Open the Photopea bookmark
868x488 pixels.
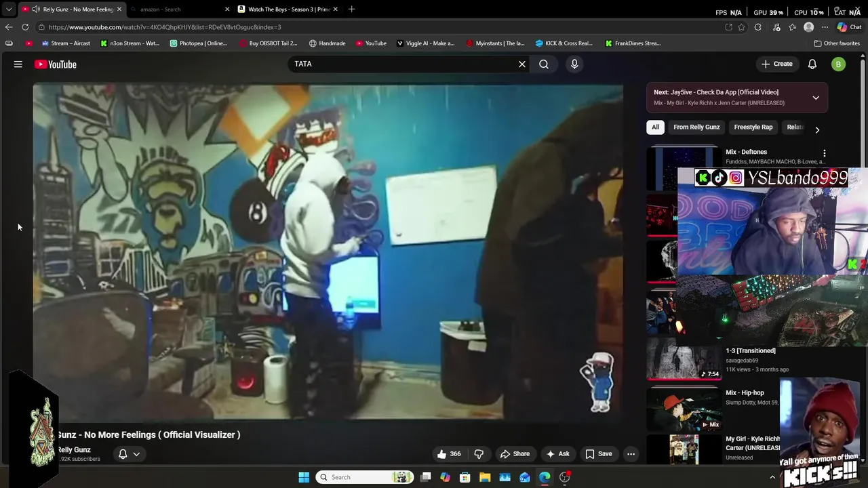[x=199, y=43]
